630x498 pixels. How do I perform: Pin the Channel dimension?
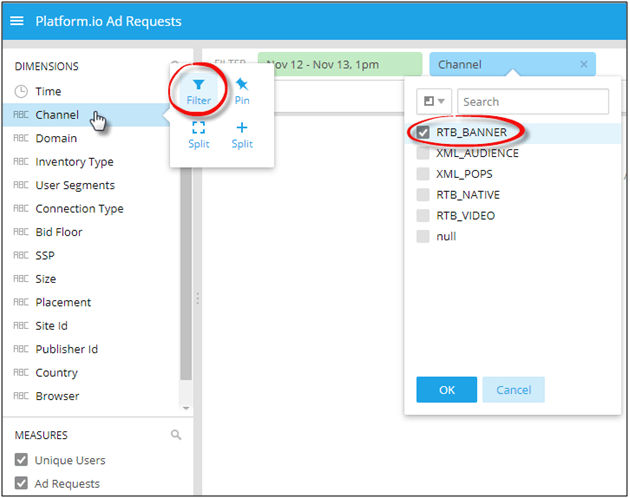pos(242,92)
